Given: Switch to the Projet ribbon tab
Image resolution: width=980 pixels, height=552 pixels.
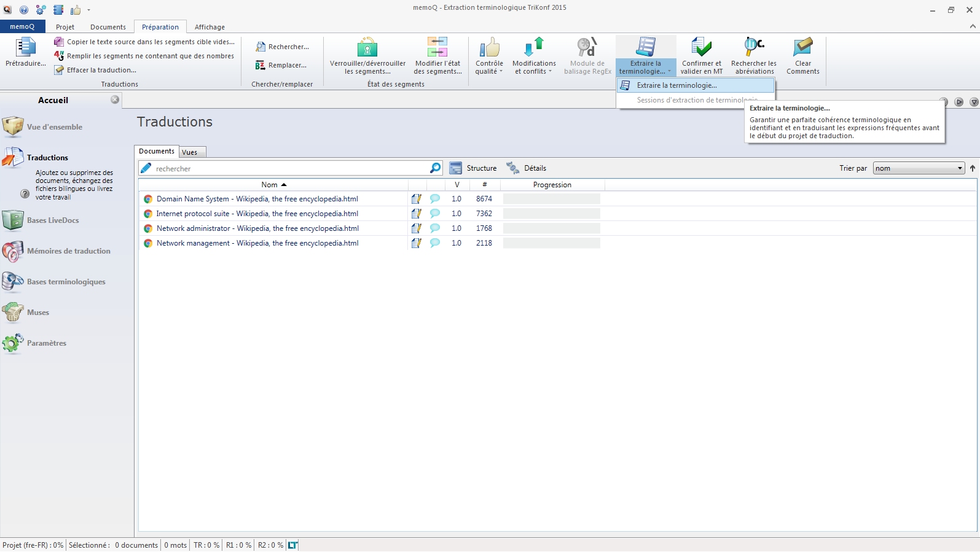Looking at the screenshot, I should (x=65, y=27).
